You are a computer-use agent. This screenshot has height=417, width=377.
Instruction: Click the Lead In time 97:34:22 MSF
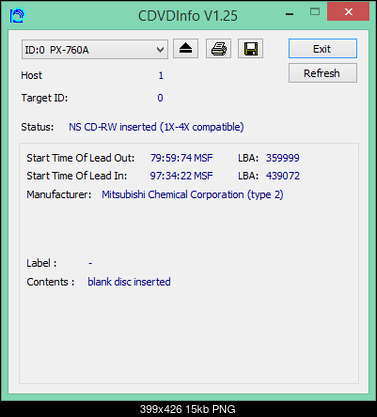[181, 176]
